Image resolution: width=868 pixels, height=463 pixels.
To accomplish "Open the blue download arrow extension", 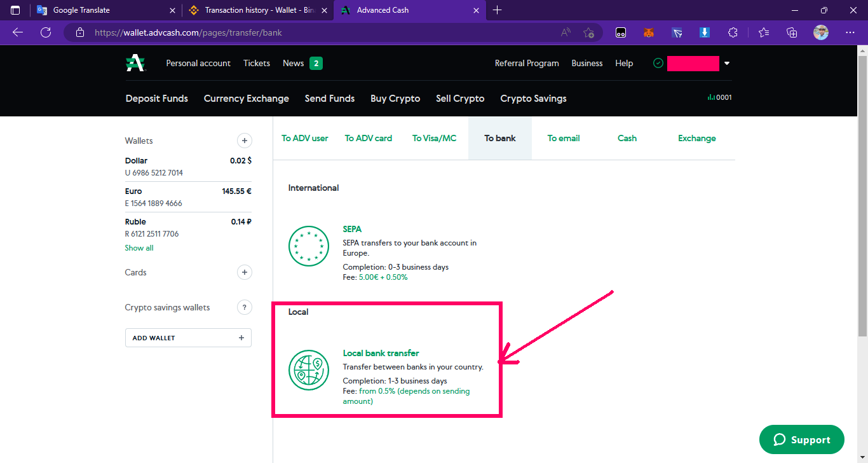I will click(x=705, y=32).
